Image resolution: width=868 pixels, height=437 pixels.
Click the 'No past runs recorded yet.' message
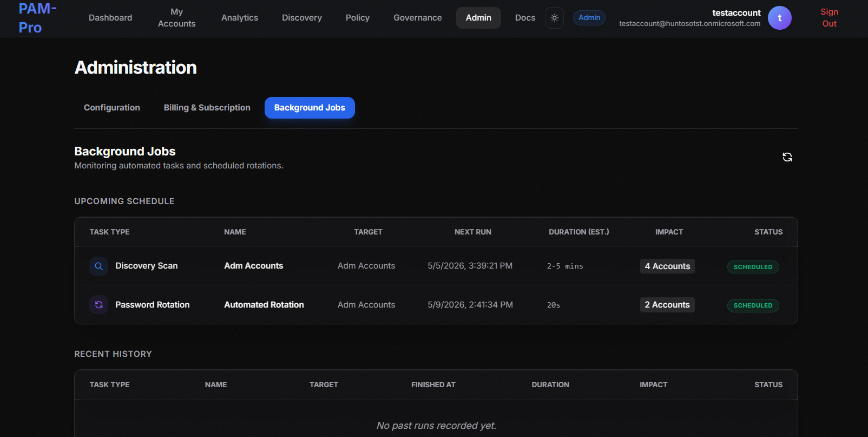pos(436,426)
